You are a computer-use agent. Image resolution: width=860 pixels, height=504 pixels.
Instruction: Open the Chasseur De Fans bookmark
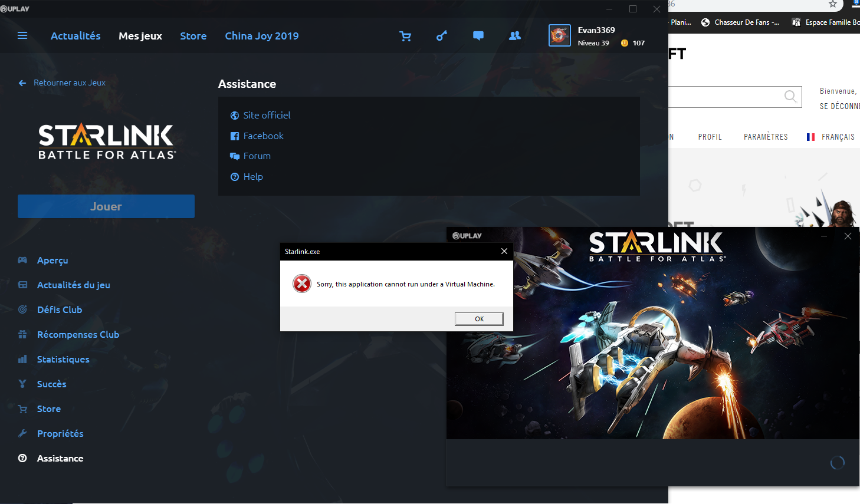pos(740,22)
